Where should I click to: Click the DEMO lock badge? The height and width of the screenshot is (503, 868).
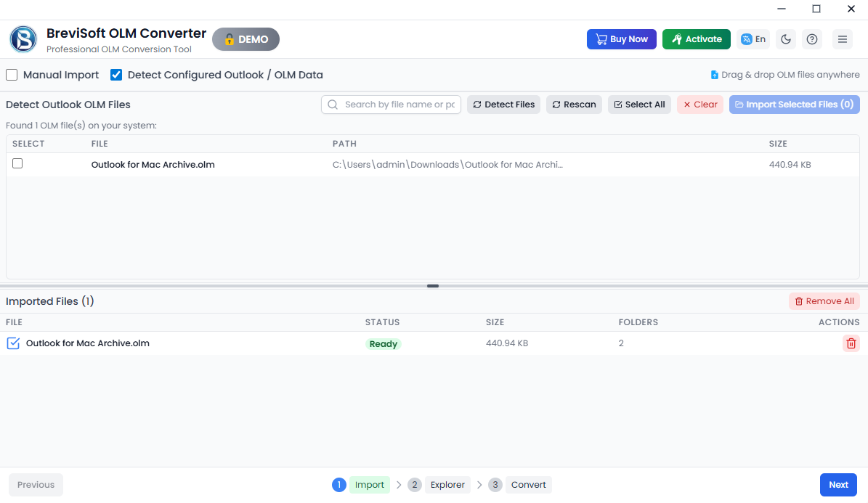pyautogui.click(x=246, y=39)
